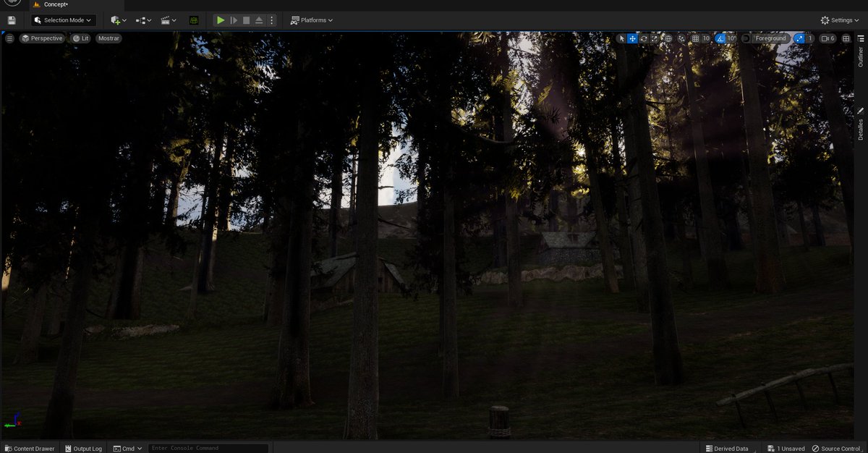The width and height of the screenshot is (868, 453).
Task: Change the grid snap value 10
Action: point(707,38)
